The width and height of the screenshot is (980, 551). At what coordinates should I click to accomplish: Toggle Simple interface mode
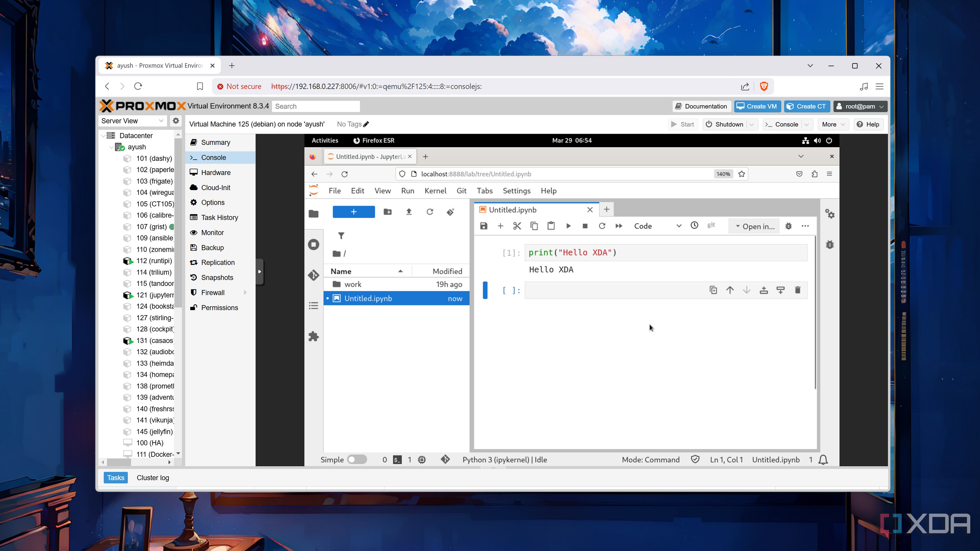tap(357, 459)
